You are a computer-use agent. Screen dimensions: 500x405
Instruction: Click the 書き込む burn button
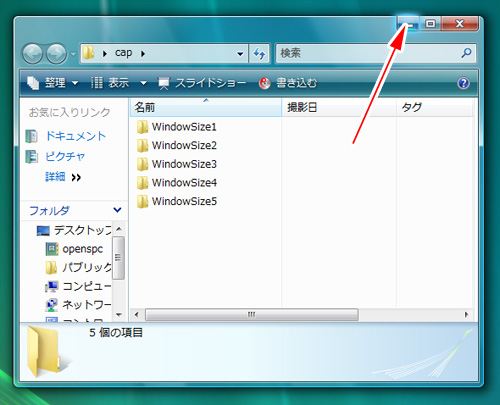click(x=288, y=83)
